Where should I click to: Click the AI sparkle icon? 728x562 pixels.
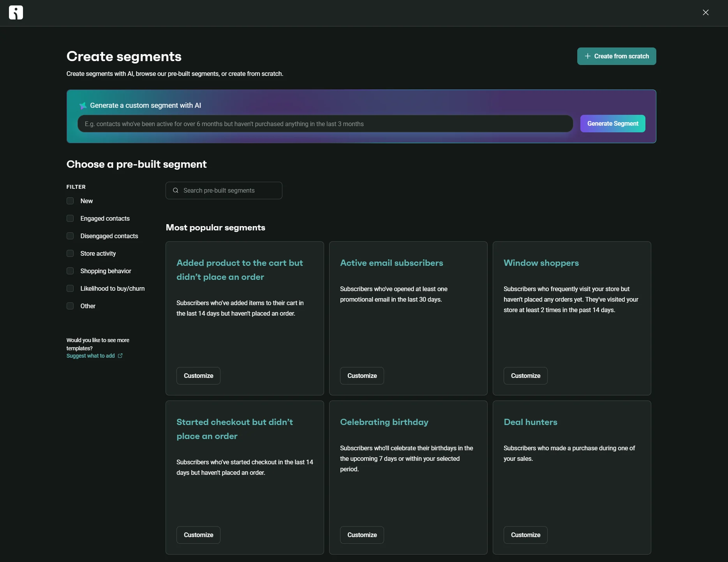point(83,105)
